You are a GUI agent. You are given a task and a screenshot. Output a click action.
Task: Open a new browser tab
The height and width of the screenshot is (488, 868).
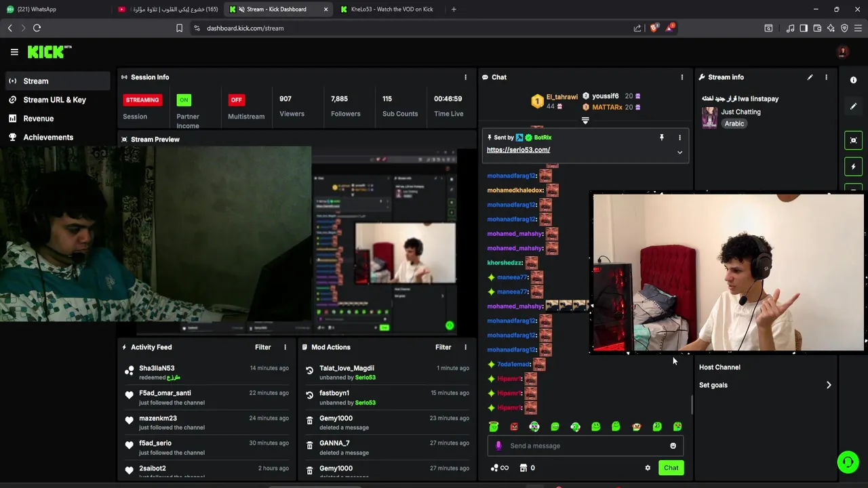454,9
